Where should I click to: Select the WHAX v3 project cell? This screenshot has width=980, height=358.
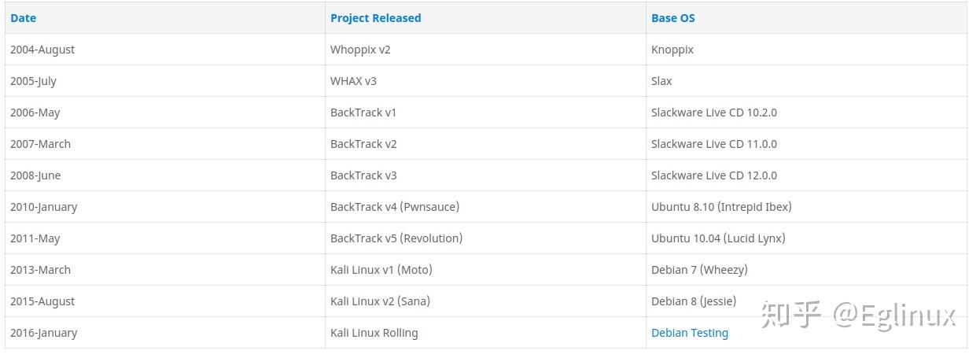click(353, 81)
